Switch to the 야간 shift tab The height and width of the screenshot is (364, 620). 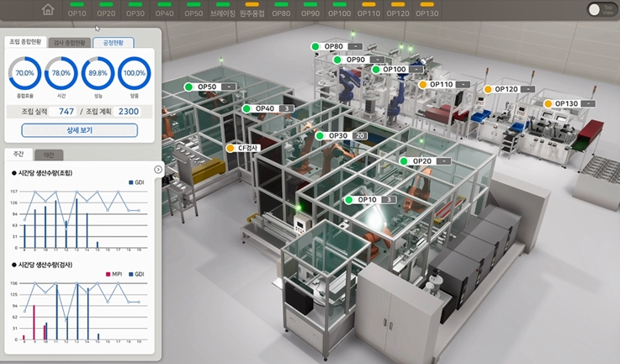point(48,155)
